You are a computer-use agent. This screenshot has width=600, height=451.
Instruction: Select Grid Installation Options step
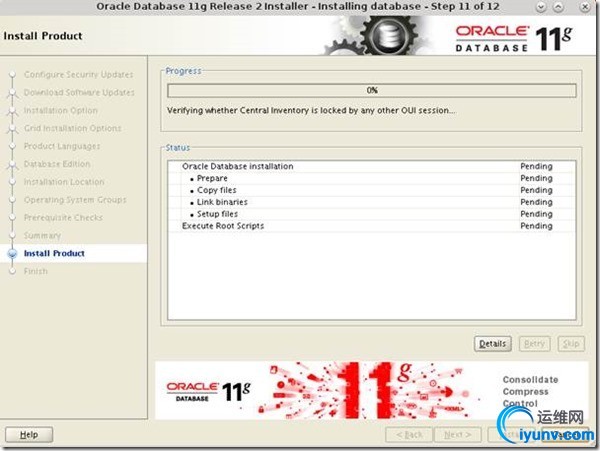[72, 128]
